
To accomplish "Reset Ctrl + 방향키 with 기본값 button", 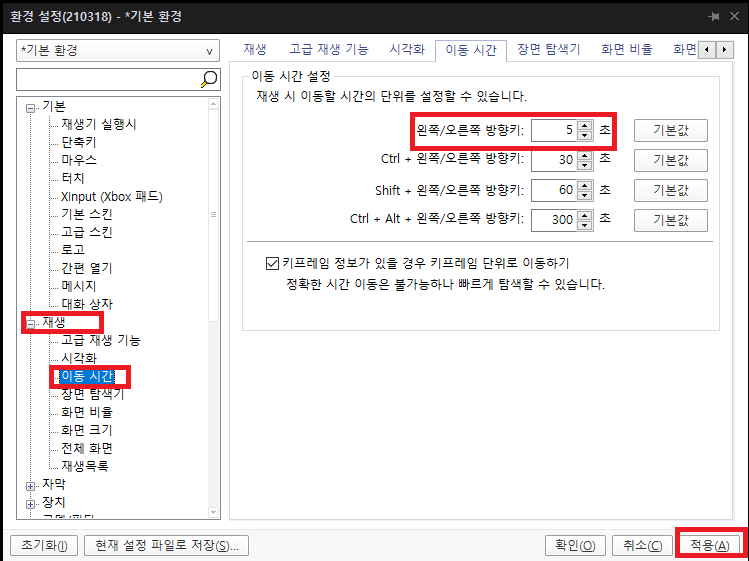I will click(x=671, y=160).
